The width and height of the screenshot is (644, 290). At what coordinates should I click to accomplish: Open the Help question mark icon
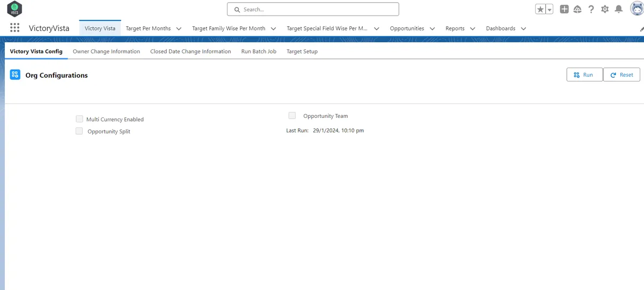[x=591, y=9]
